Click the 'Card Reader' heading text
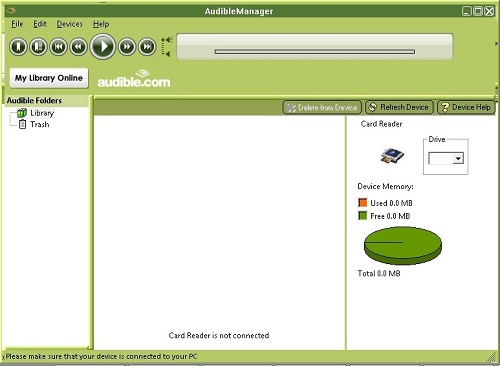500x366 pixels. 381,124
